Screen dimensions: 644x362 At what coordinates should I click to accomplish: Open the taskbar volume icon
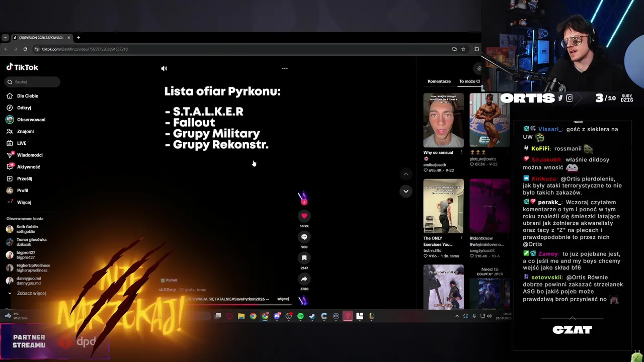click(x=490, y=316)
